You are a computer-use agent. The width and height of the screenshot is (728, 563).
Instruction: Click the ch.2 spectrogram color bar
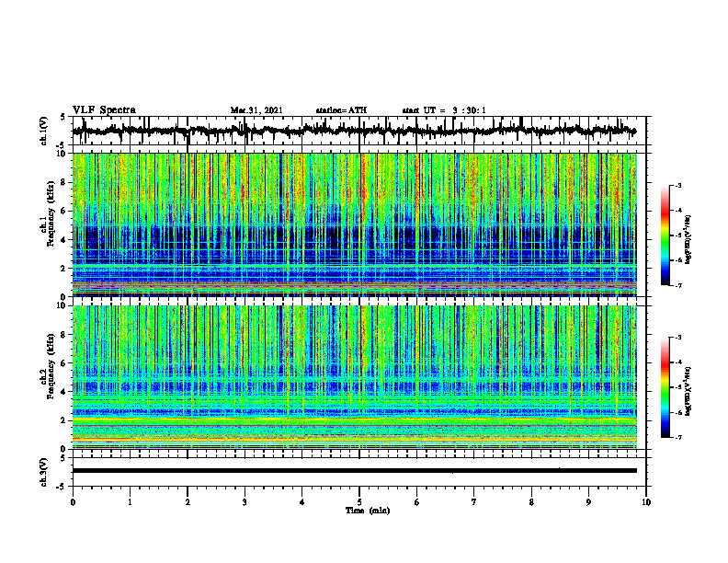665,387
